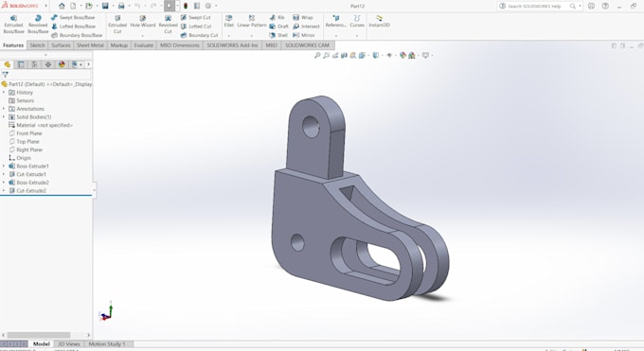
Task: Switch to the 3D Views bottom tab
Action: coord(68,344)
